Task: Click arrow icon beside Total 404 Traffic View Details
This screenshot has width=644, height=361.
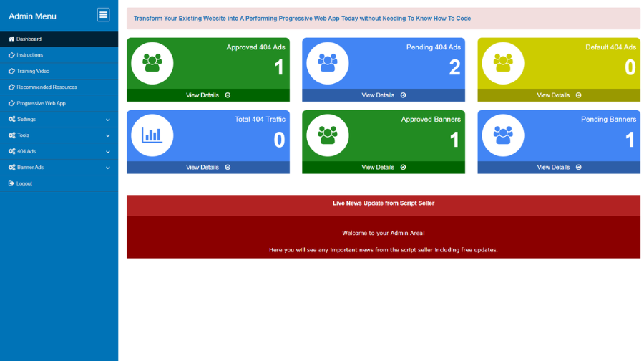Action: pos(228,168)
